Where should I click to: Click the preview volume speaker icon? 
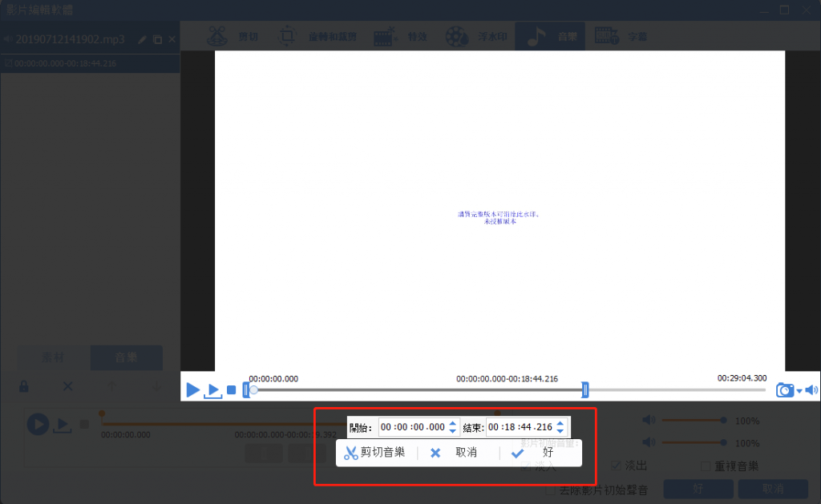(x=811, y=390)
